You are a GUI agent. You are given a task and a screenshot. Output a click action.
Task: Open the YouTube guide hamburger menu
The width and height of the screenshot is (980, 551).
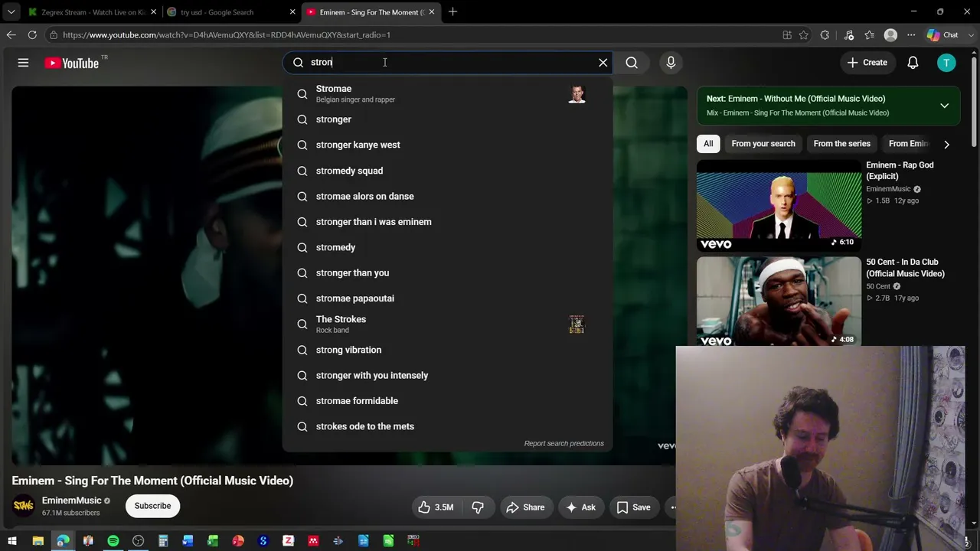(23, 63)
